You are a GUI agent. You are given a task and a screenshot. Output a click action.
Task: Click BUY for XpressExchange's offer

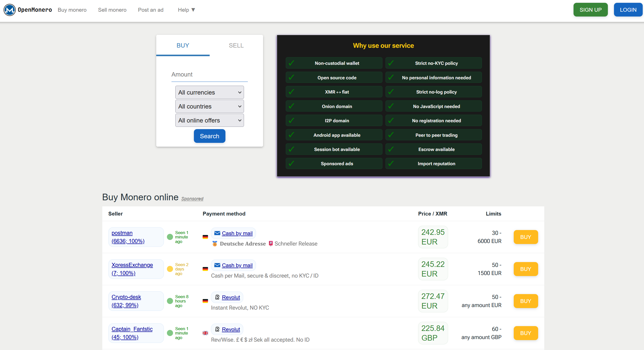(x=526, y=269)
